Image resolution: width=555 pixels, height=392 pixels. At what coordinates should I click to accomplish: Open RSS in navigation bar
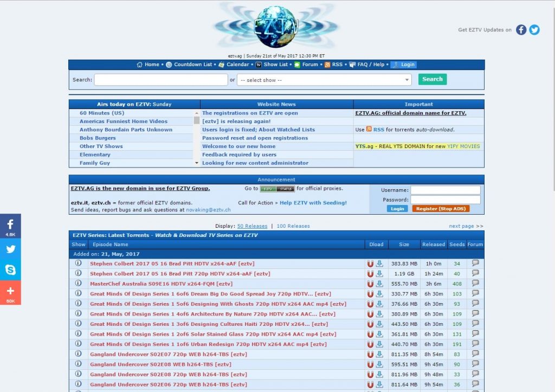[334, 65]
